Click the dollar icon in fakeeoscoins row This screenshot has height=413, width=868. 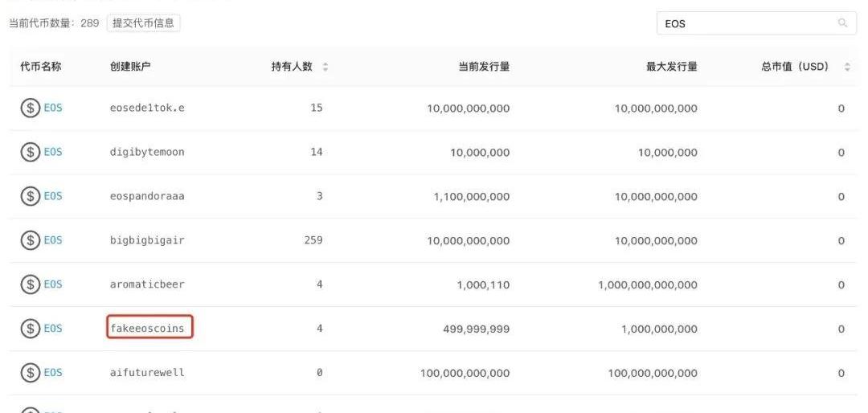31,329
